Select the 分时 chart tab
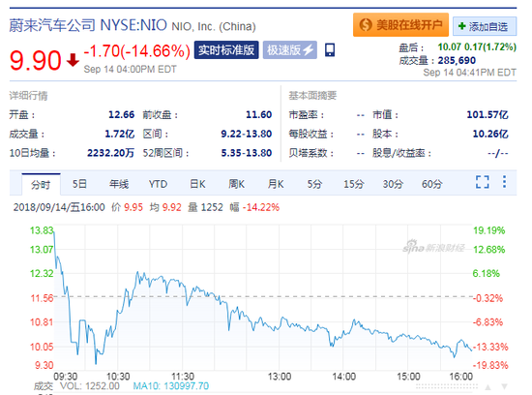 41,184
